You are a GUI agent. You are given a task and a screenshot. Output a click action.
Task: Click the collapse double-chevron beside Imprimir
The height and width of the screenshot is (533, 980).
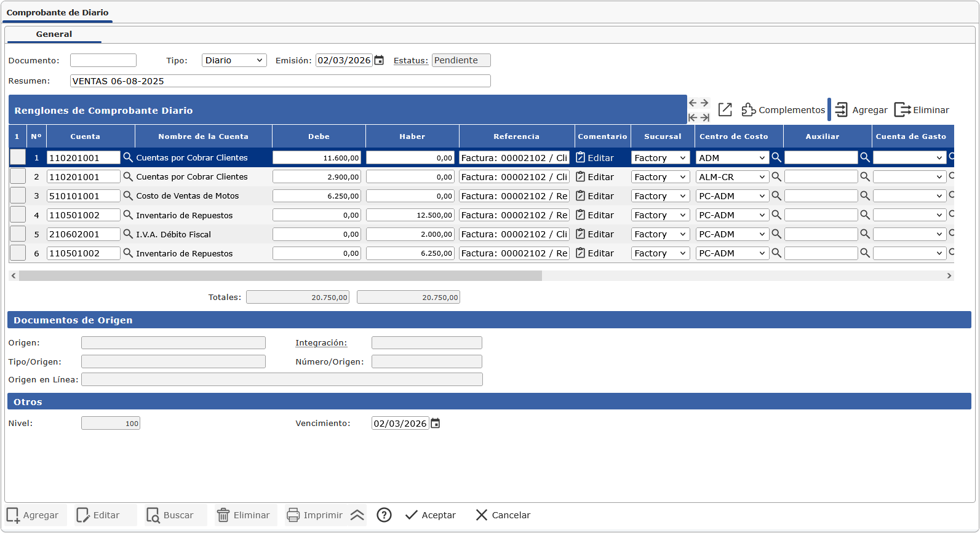pyautogui.click(x=357, y=515)
